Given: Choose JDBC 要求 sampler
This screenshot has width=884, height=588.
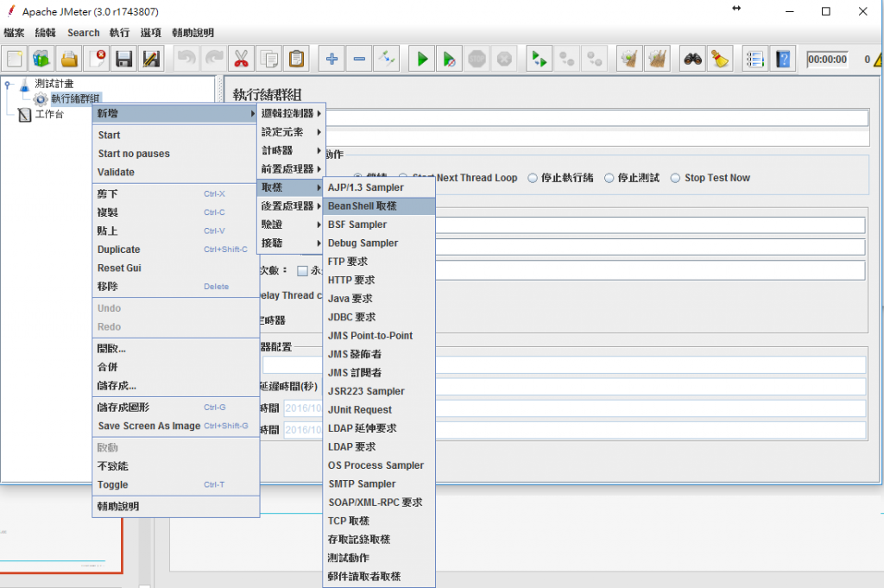Looking at the screenshot, I should (x=379, y=318).
